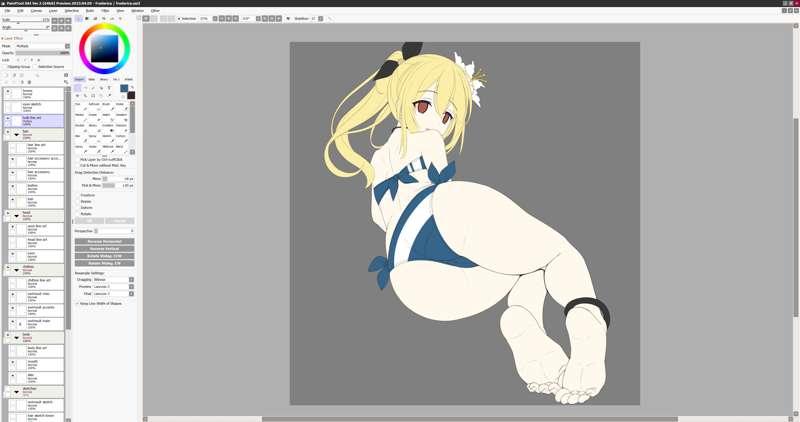The width and height of the screenshot is (800, 422).
Task: Choose the Pencil brush
Action: click(x=81, y=107)
